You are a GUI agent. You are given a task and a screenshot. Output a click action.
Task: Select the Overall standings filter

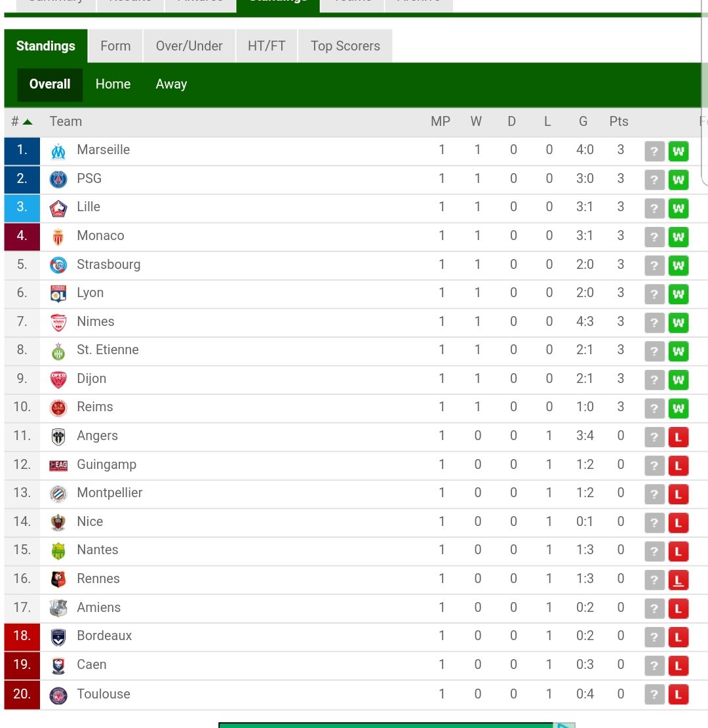(50, 84)
